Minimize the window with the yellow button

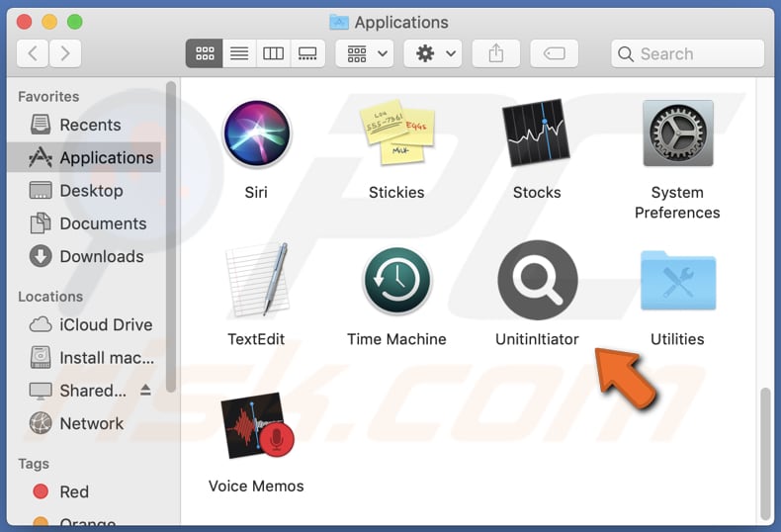point(49,22)
